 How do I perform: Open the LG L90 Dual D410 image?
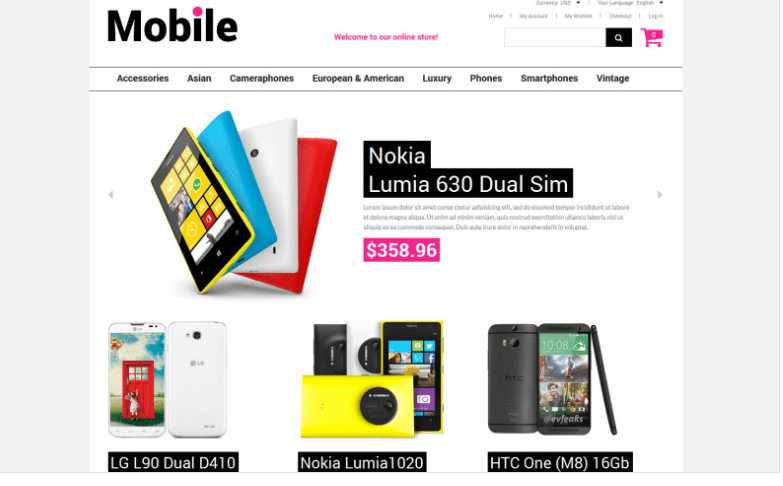167,380
